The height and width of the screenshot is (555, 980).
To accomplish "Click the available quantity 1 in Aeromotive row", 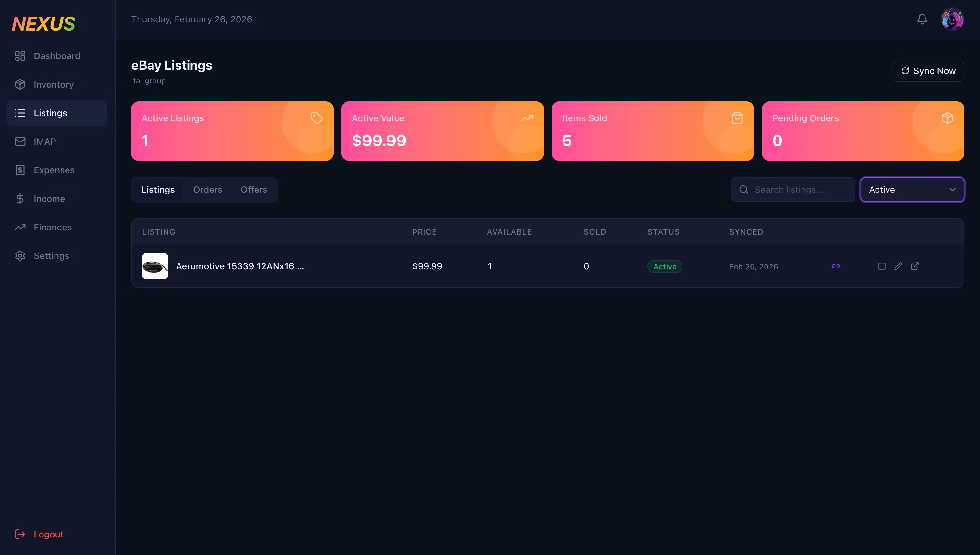I will pyautogui.click(x=490, y=266).
